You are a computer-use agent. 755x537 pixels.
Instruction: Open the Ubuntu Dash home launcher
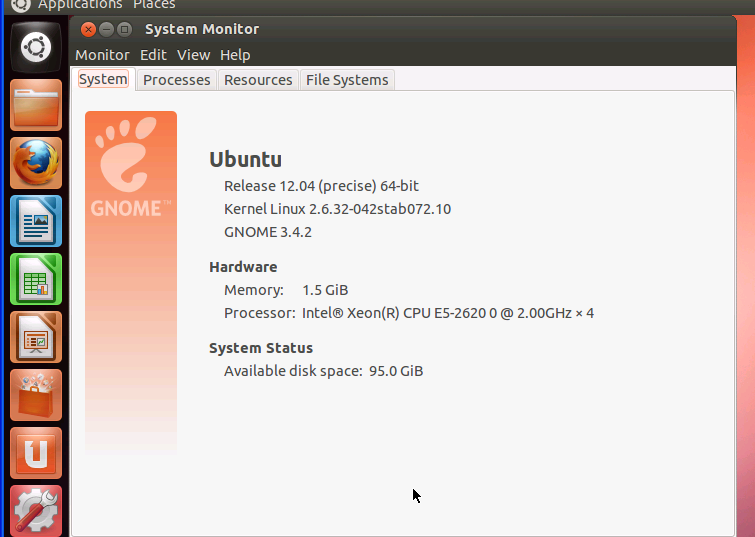(x=36, y=47)
